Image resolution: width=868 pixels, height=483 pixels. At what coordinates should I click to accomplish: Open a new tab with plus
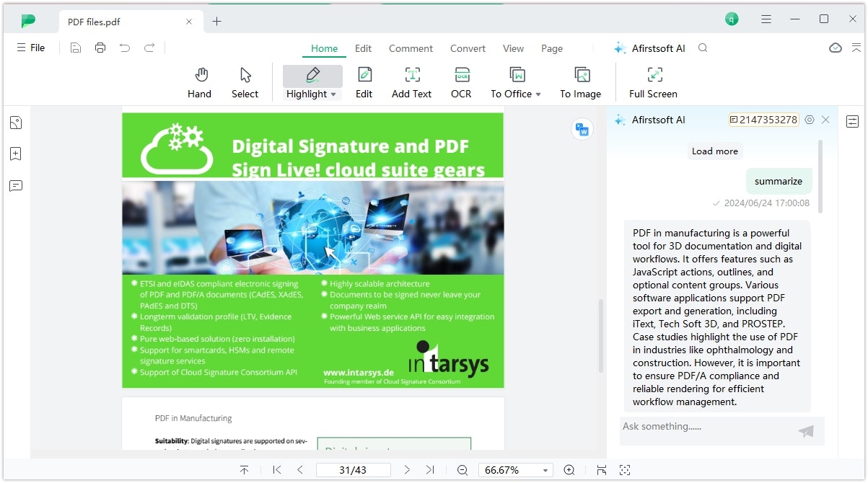pyautogui.click(x=216, y=22)
